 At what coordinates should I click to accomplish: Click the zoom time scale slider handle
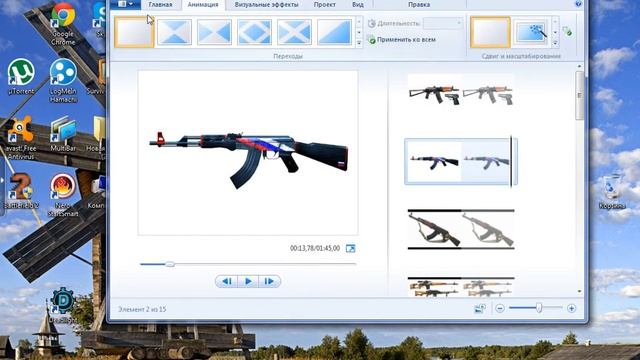(539, 308)
